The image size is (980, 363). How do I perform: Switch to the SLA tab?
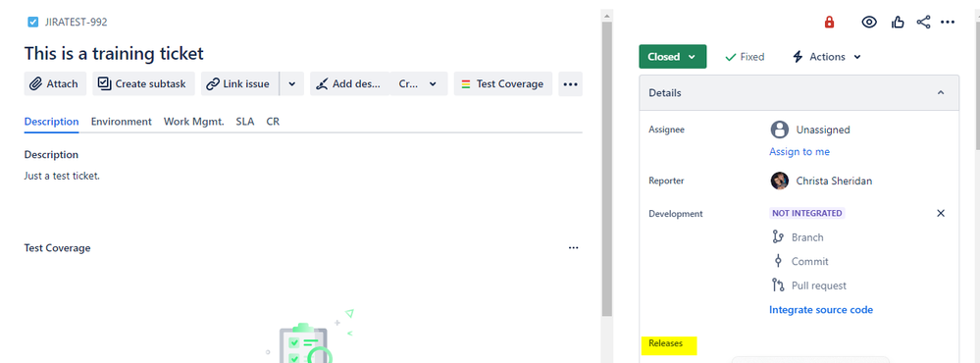pos(245,122)
